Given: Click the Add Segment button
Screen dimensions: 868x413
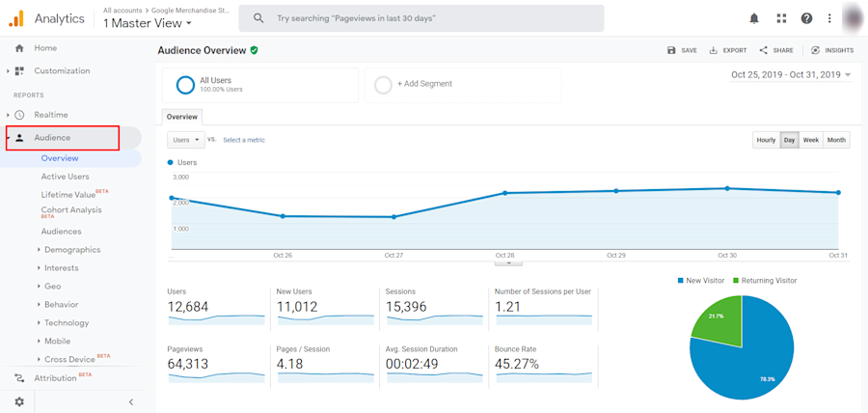Looking at the screenshot, I should tap(463, 85).
